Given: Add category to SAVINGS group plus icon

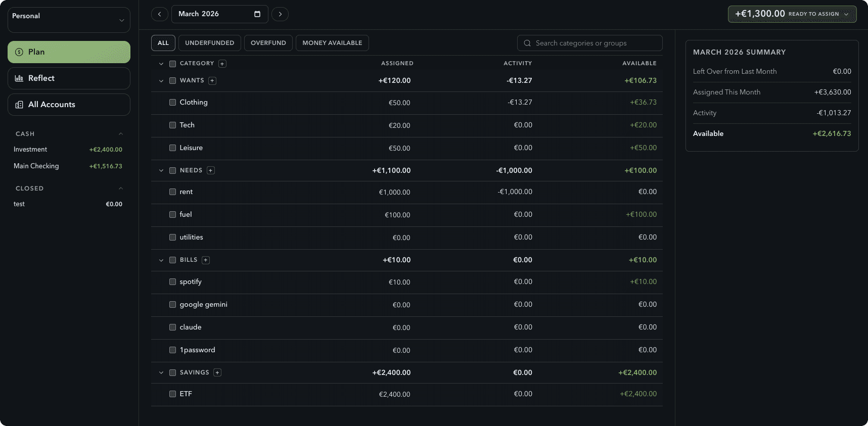Looking at the screenshot, I should pyautogui.click(x=217, y=372).
